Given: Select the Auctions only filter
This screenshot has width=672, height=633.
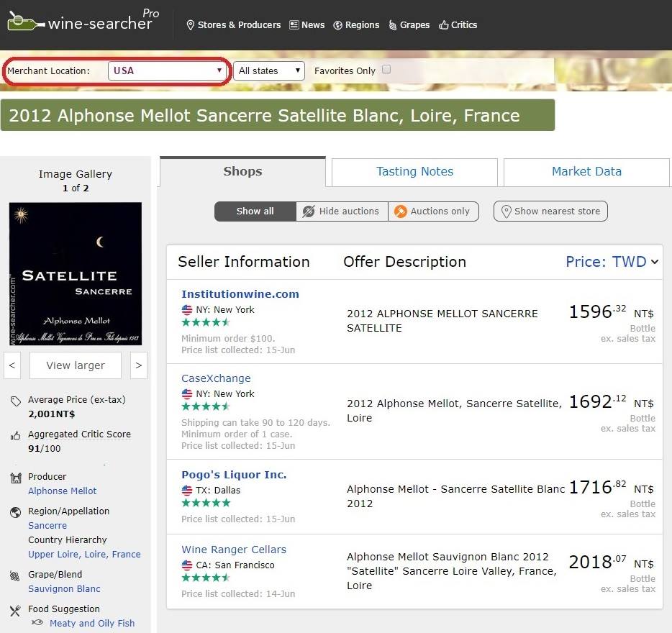Looking at the screenshot, I should pyautogui.click(x=433, y=211).
